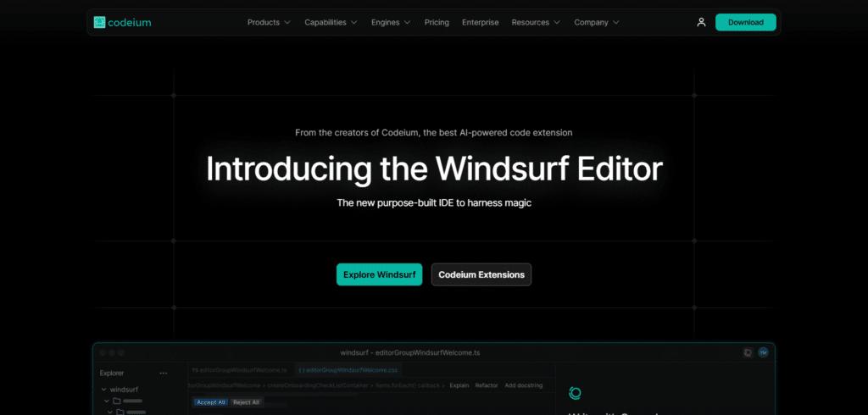Open Codeium Extensions

click(x=481, y=274)
